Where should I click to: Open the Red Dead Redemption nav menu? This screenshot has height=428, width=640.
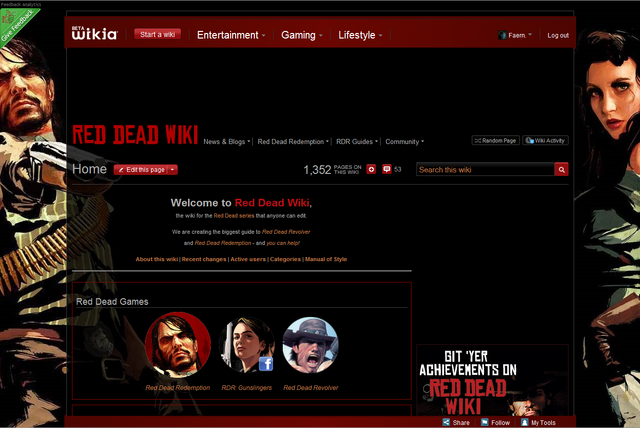tap(293, 142)
